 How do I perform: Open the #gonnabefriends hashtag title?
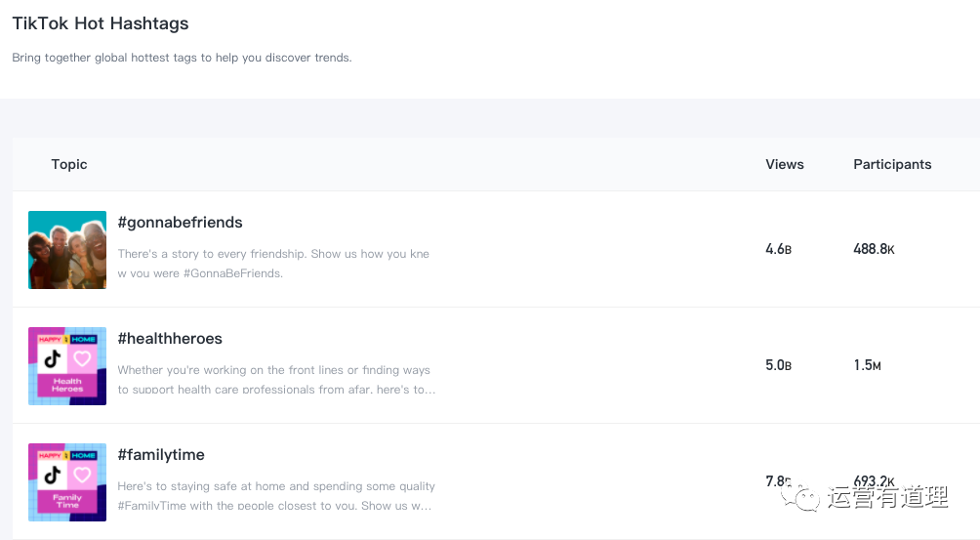180,223
